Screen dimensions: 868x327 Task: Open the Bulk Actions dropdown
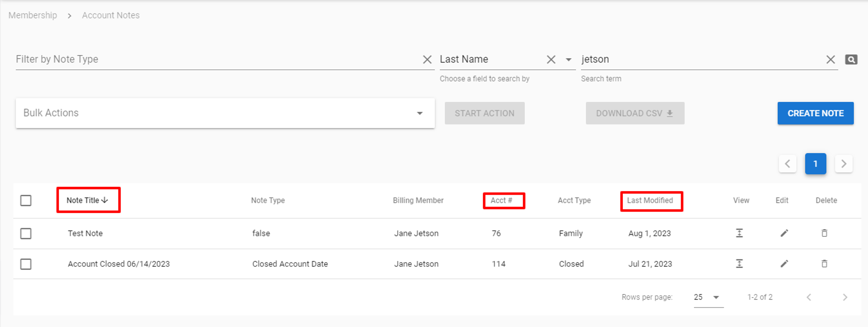point(225,113)
